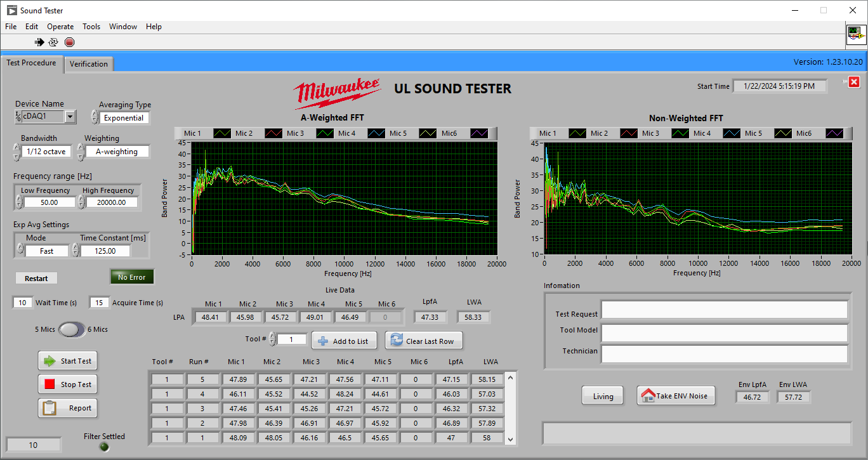Click results table scrollbar up arrow
The image size is (868, 460).
510,378
